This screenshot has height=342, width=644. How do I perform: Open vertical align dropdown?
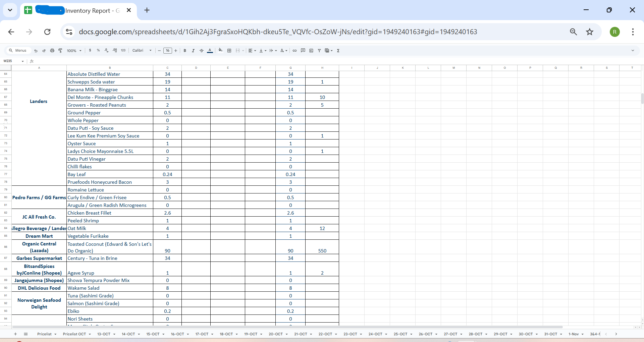point(263,51)
